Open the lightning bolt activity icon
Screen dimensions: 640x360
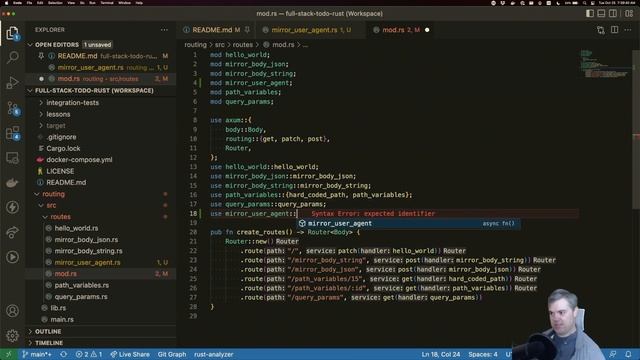13,207
